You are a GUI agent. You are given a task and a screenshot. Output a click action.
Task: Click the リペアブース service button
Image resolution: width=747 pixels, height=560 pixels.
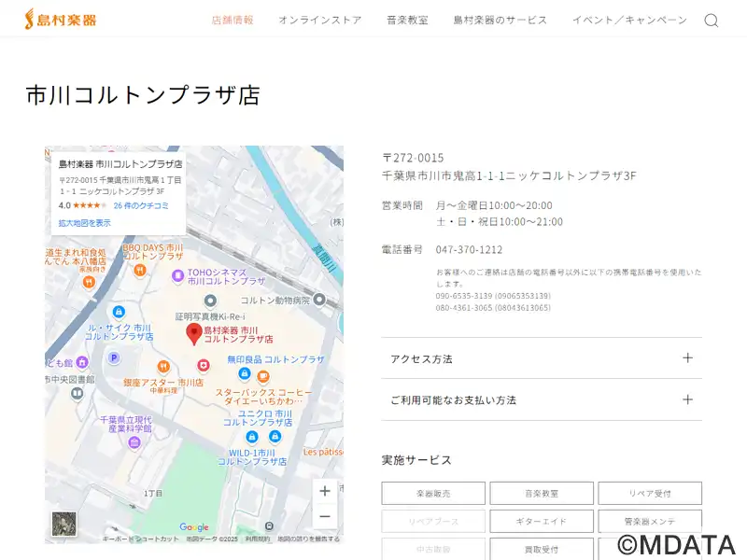pyautogui.click(x=433, y=522)
